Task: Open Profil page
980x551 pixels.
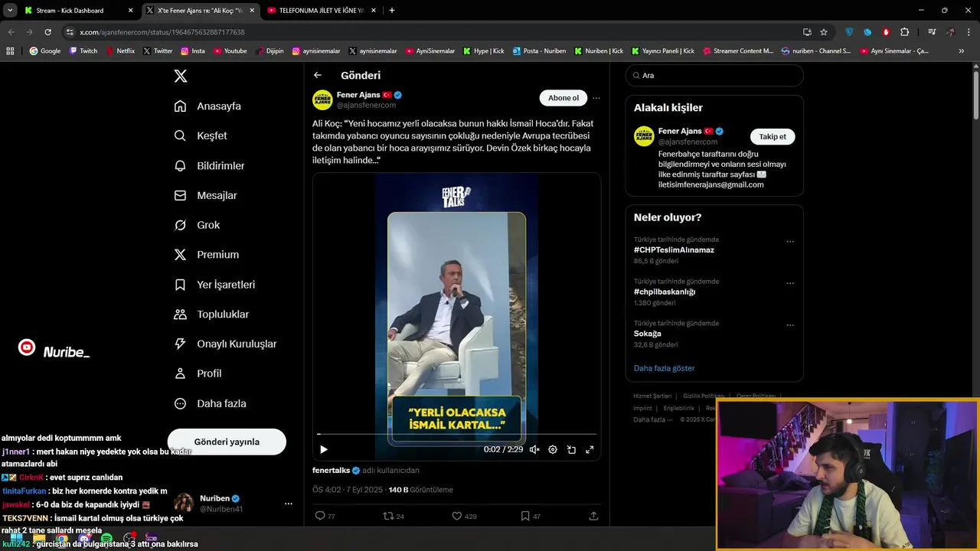Action: pyautogui.click(x=198, y=373)
